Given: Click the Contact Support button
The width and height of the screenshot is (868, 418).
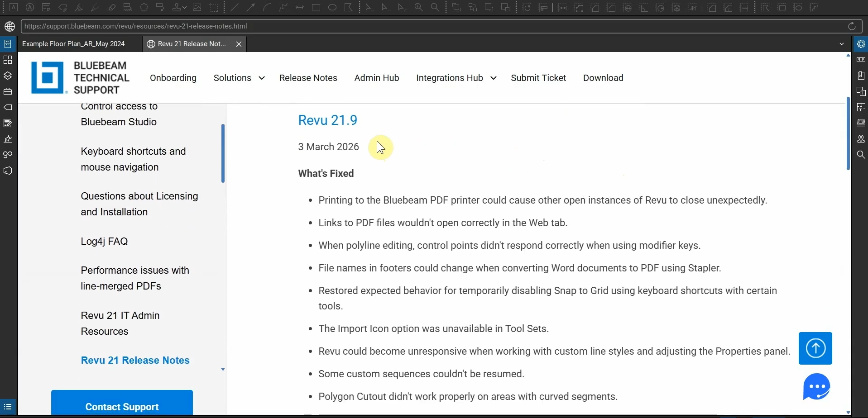Looking at the screenshot, I should [x=122, y=406].
